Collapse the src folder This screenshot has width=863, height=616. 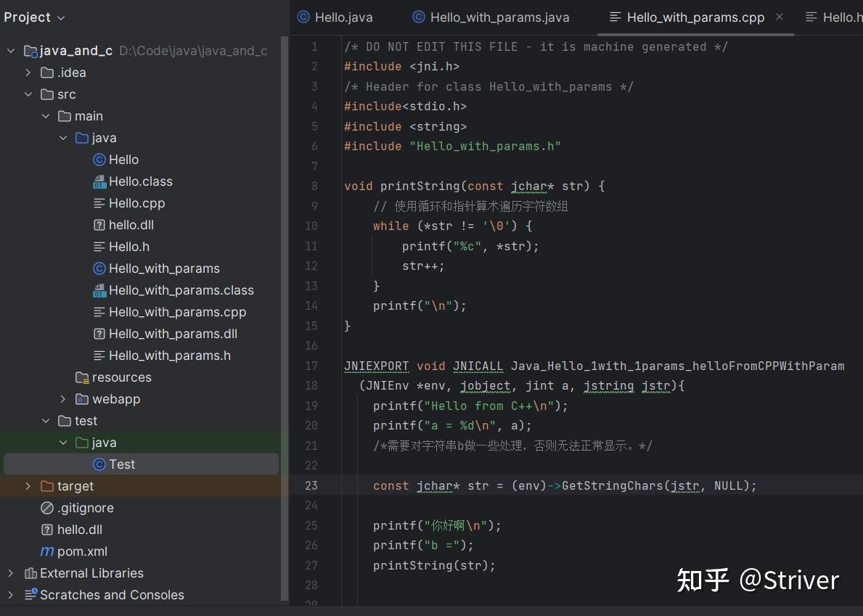(x=28, y=94)
